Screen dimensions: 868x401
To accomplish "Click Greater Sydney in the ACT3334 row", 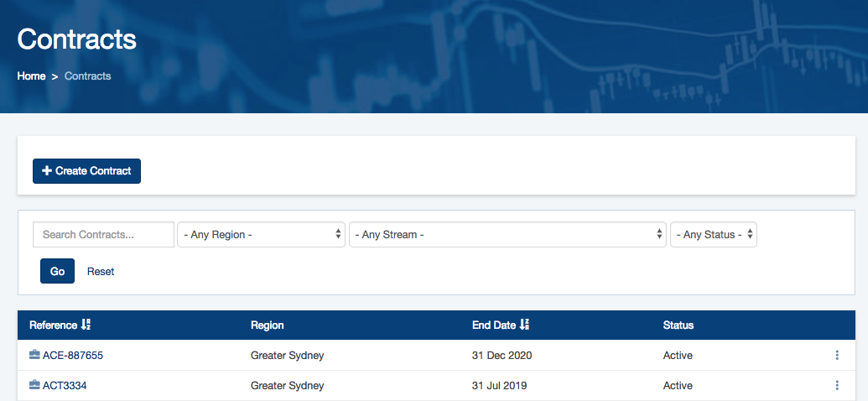I will 288,385.
